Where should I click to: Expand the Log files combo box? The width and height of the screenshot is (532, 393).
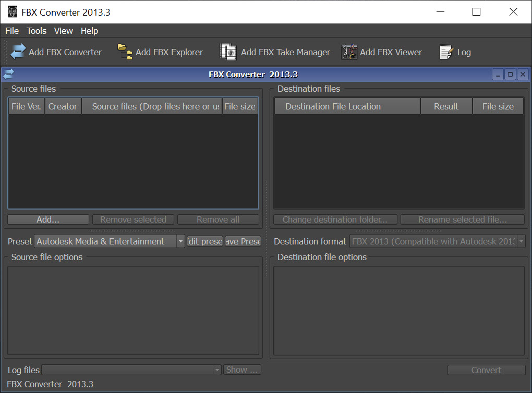pos(217,370)
